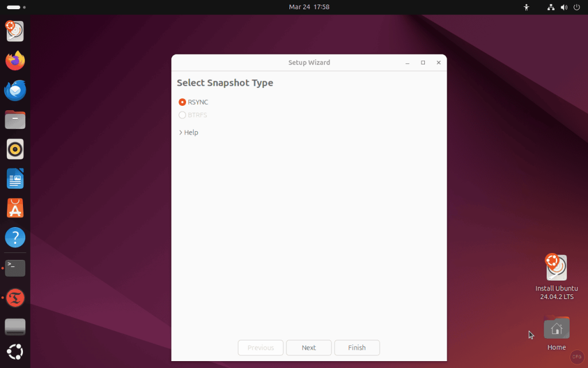Image resolution: width=588 pixels, height=368 pixels.
Task: Select the RSYNC snapshot type
Action: [x=181, y=102]
